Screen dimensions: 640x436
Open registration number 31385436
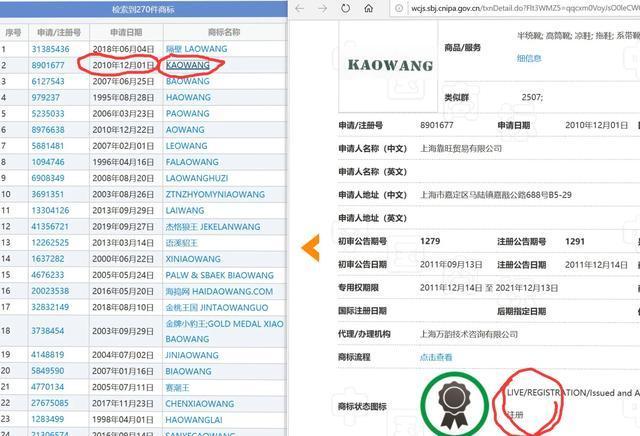coord(51,49)
